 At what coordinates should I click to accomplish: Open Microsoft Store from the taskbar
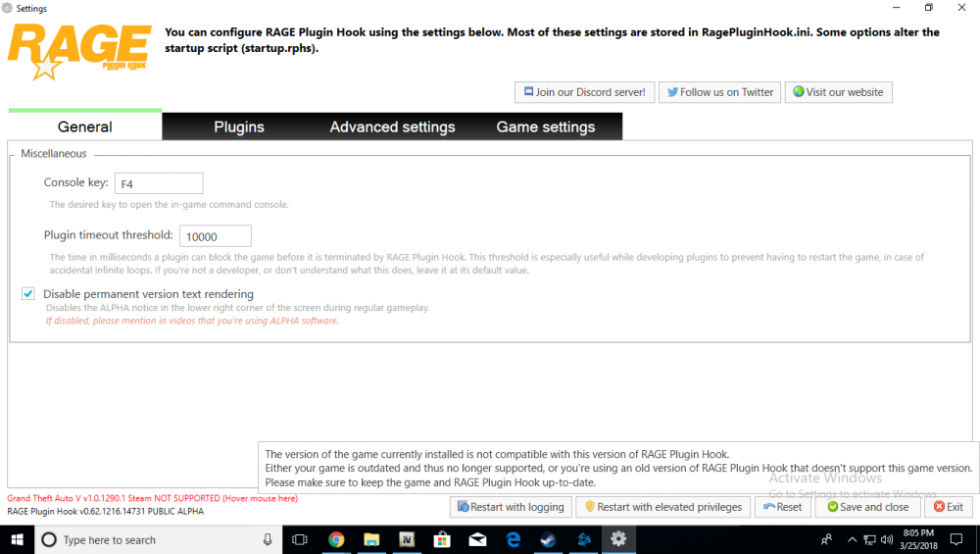[443, 539]
